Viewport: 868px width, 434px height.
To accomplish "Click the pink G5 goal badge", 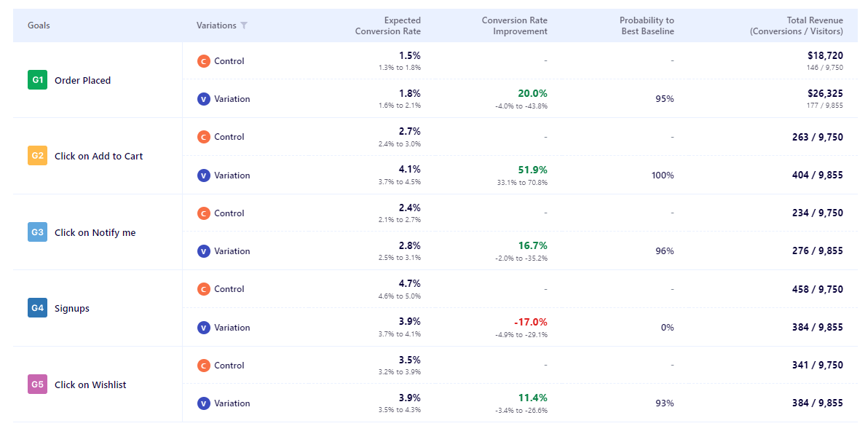I will click(x=37, y=384).
